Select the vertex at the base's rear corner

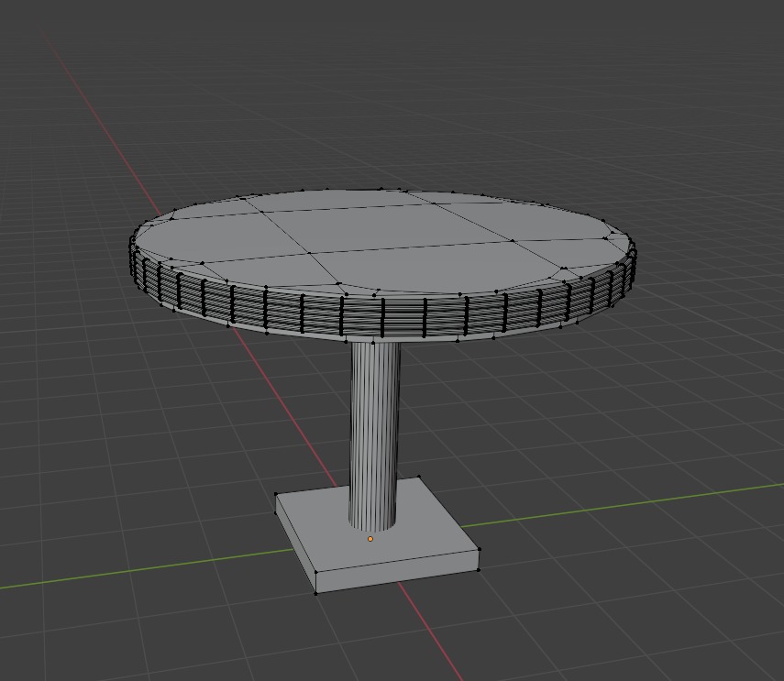pyautogui.click(x=419, y=477)
